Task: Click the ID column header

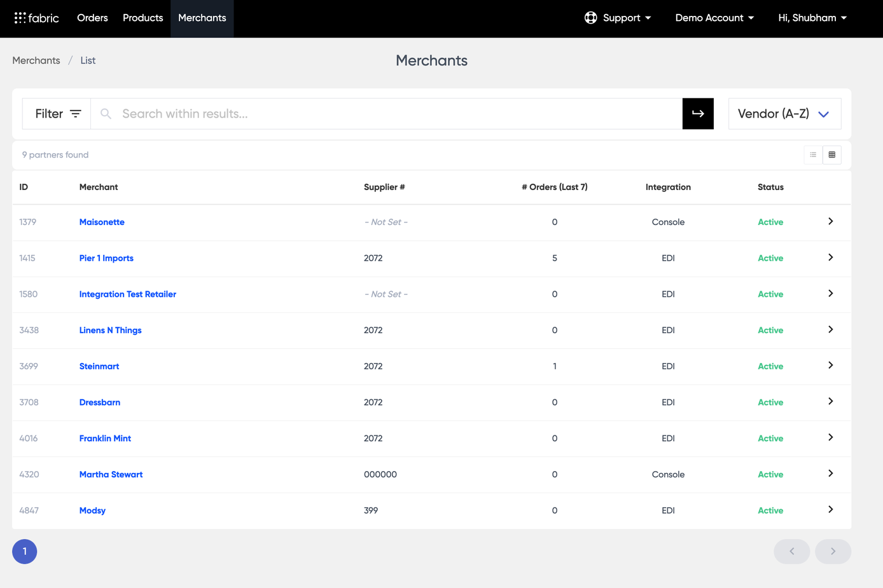Action: click(x=24, y=187)
